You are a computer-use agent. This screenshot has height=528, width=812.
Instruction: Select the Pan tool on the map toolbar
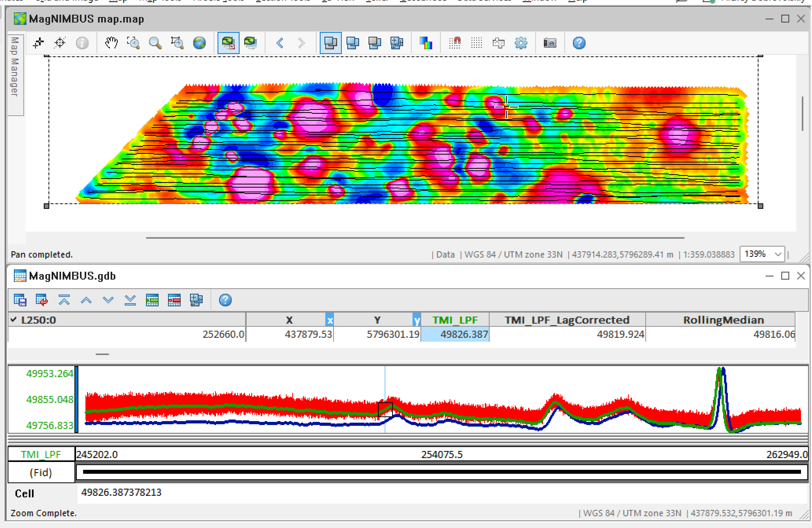tap(111, 43)
